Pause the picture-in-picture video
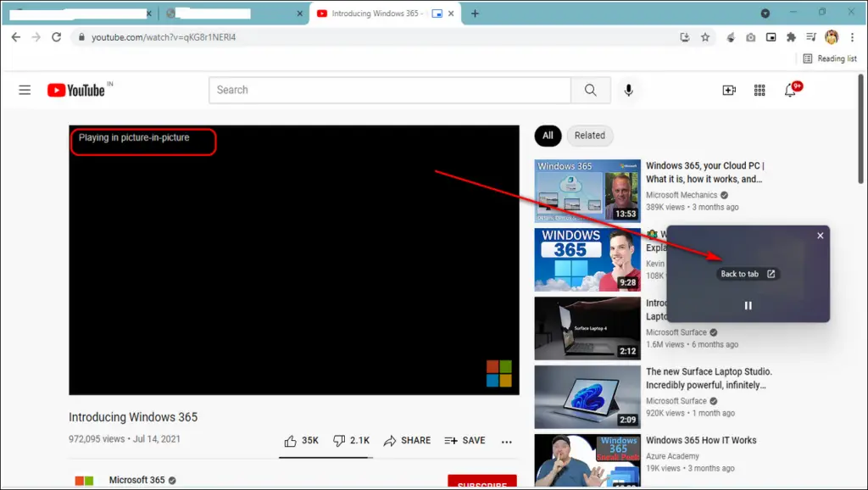This screenshot has height=490, width=868. (x=748, y=305)
